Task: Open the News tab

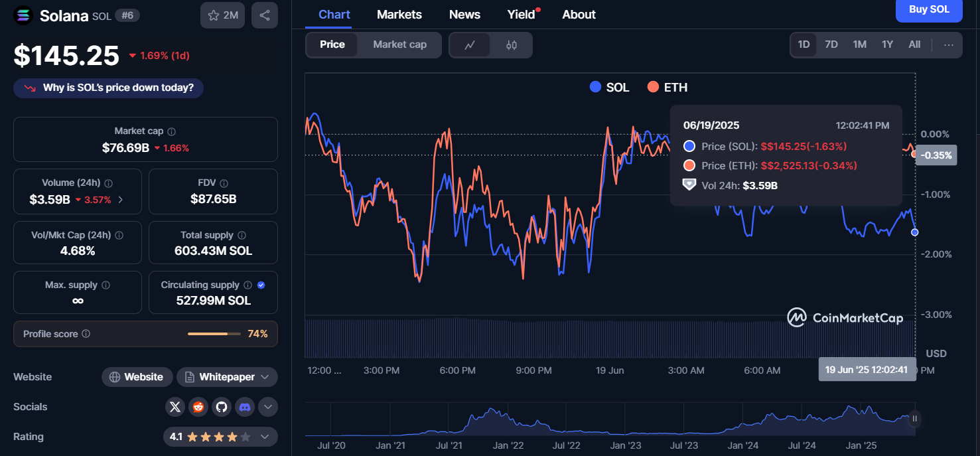Action: 464,14
